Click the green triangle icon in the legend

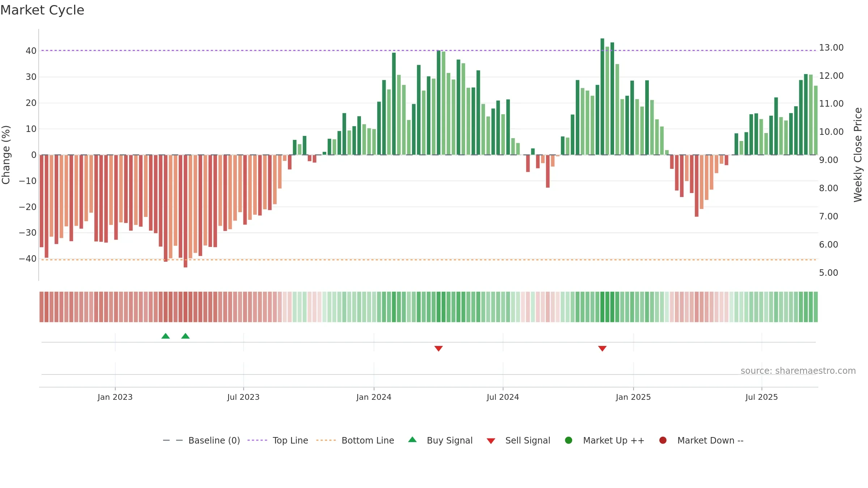[x=412, y=440]
